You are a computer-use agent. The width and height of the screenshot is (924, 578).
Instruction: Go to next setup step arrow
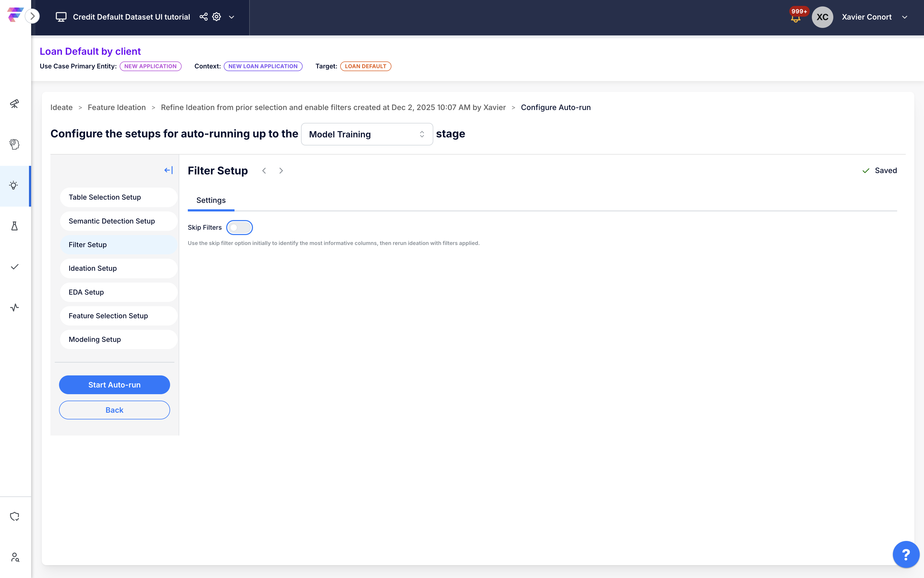[x=281, y=170]
